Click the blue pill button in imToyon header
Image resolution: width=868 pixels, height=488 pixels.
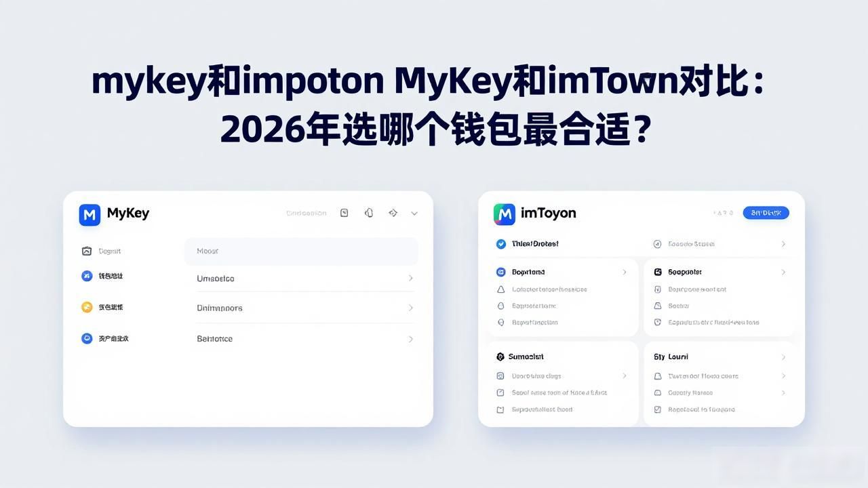766,213
